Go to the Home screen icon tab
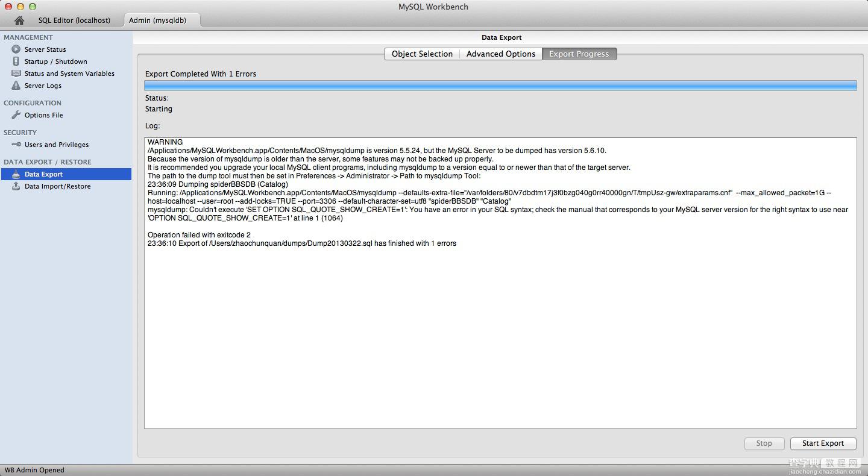This screenshot has height=476, width=868. (19, 20)
